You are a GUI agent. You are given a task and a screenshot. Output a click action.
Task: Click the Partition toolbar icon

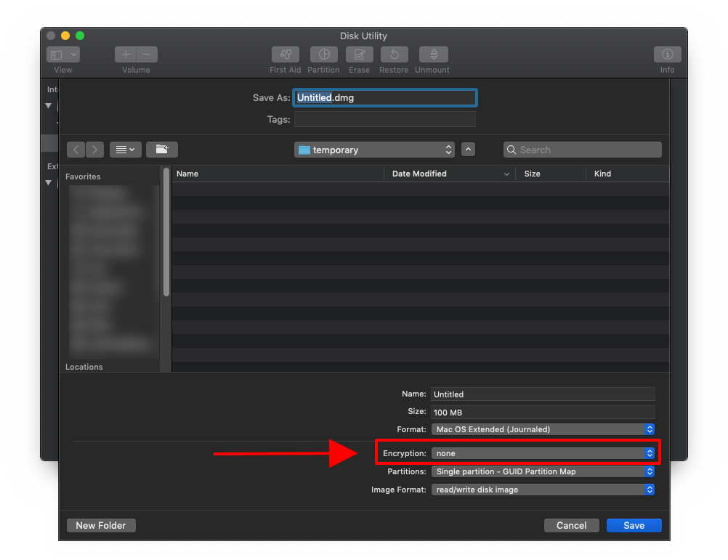coord(323,54)
